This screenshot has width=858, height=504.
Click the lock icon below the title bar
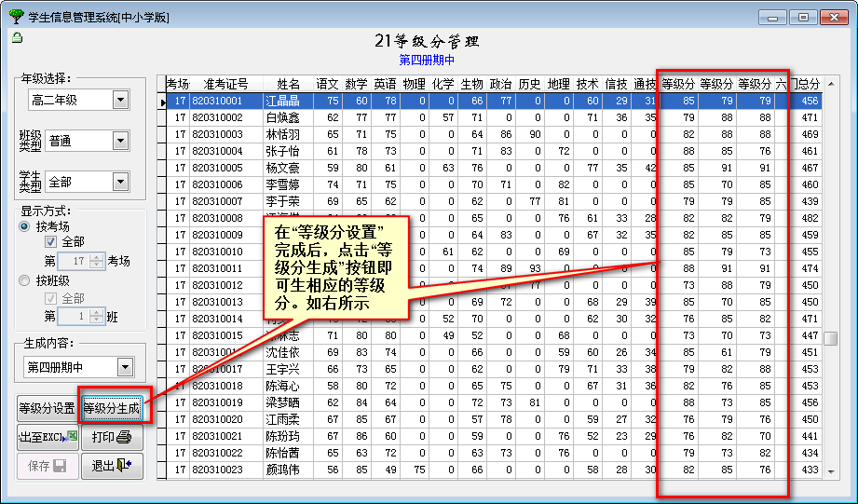point(16,38)
